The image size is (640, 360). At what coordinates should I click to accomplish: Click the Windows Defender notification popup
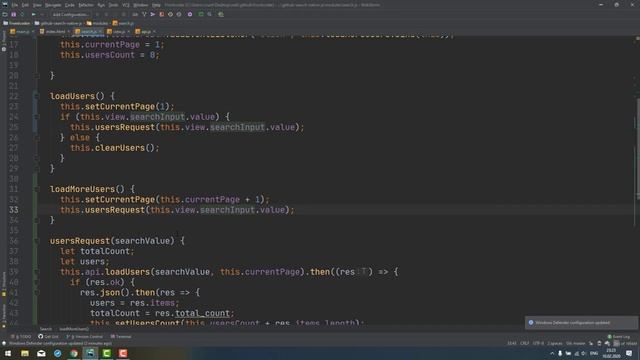582,323
